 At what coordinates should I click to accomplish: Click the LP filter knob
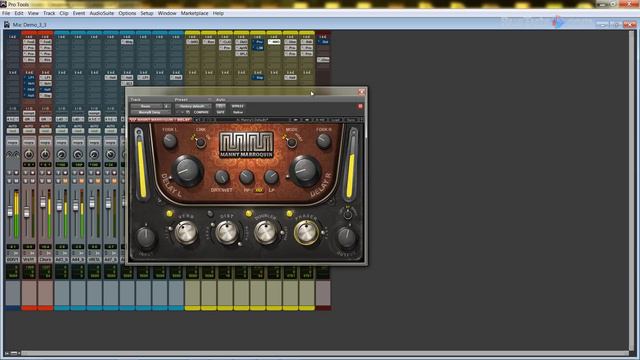coord(271,177)
